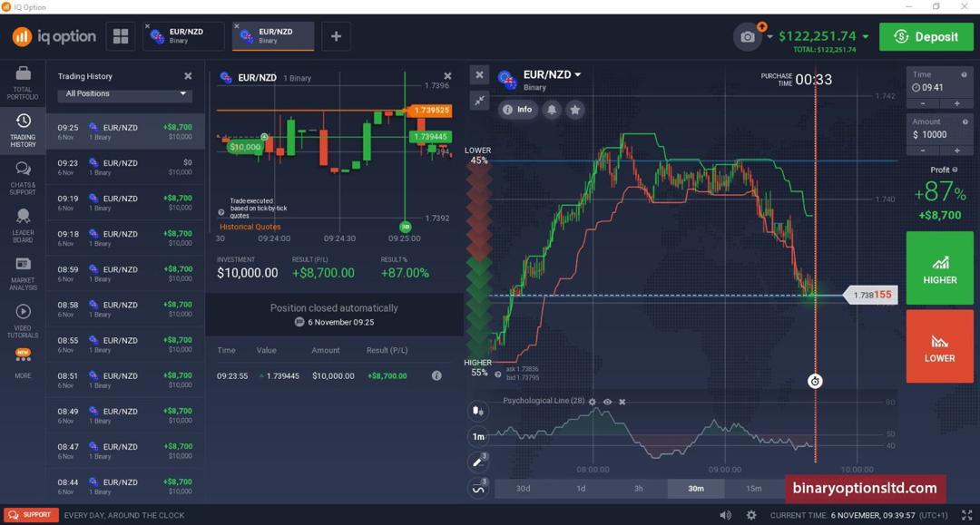Decrease Amount with minus button
Screen dimensions: 980x525
[x=923, y=151]
